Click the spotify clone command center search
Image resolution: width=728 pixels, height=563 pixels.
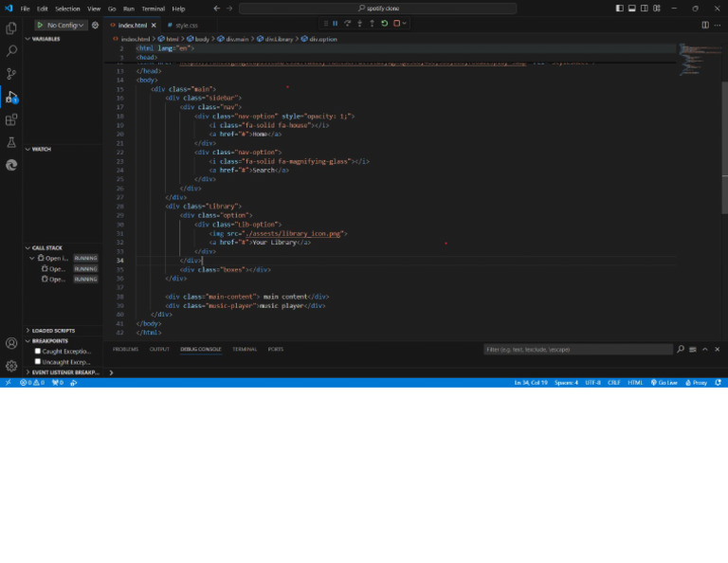pos(377,9)
